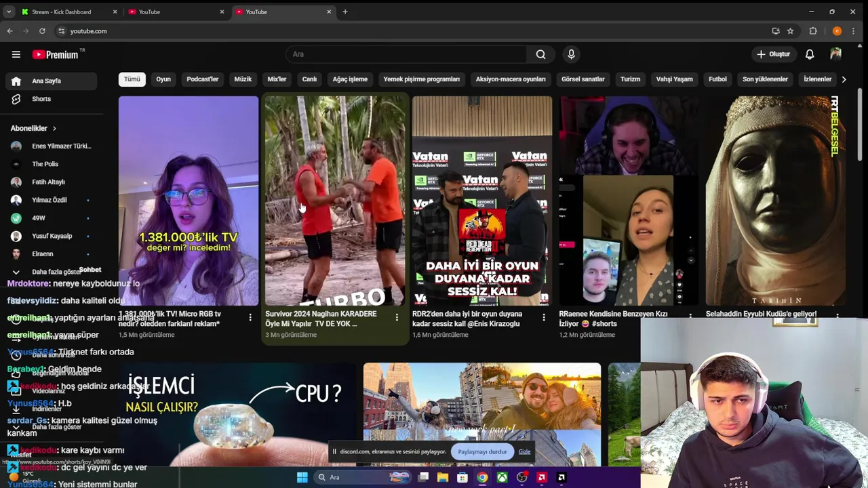Expand the Abonelikler section
The width and height of the screenshot is (868, 488).
pyautogui.click(x=33, y=128)
